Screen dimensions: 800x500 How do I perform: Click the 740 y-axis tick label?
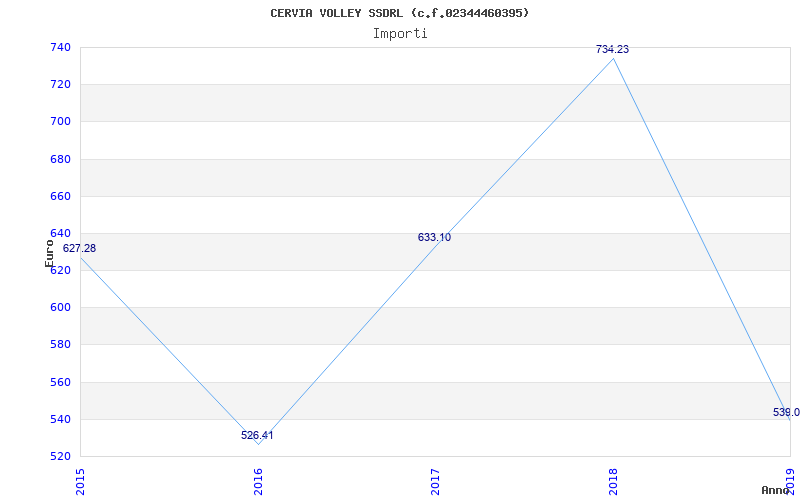tap(59, 47)
